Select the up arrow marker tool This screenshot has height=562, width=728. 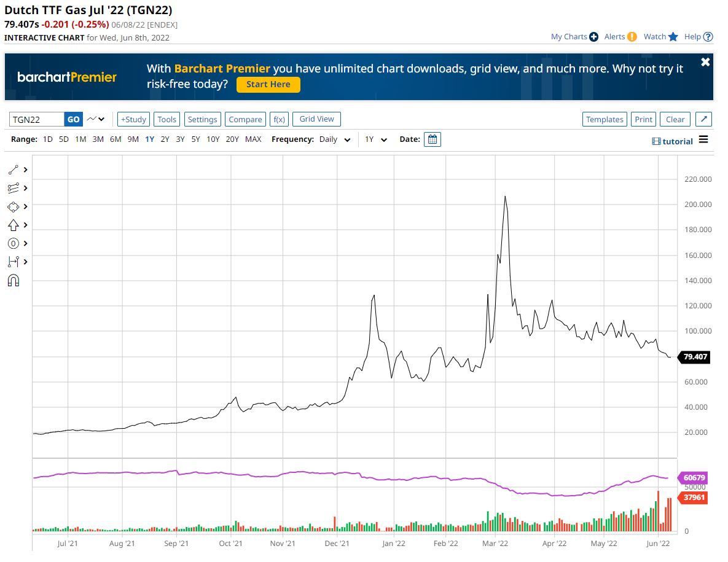[14, 225]
